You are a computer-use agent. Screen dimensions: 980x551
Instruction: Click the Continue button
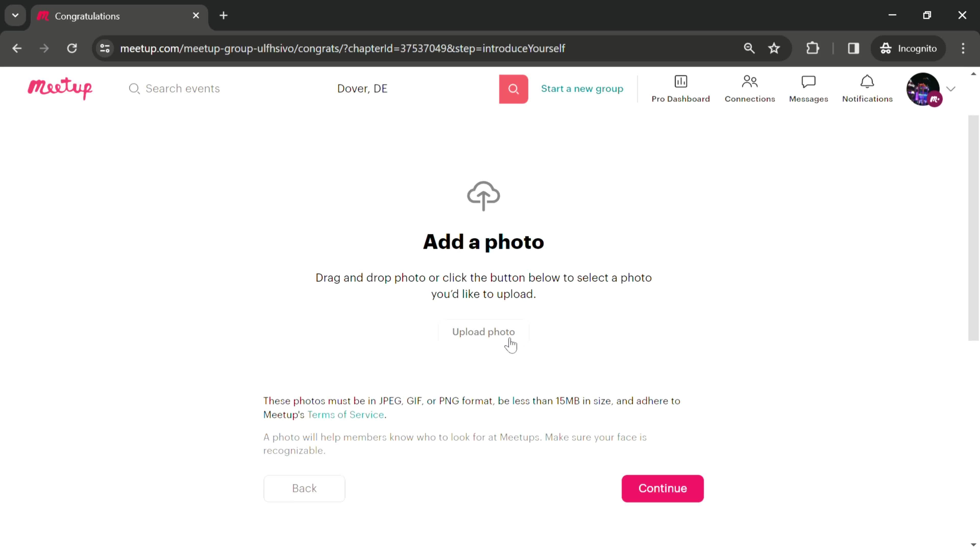pos(662,488)
